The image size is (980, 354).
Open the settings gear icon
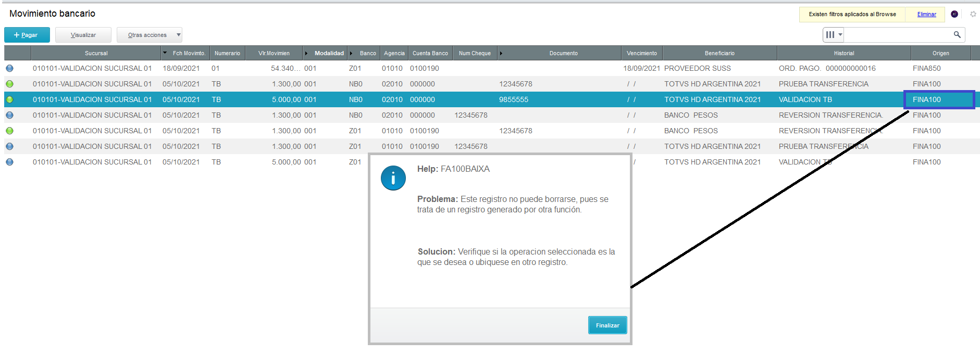[973, 14]
